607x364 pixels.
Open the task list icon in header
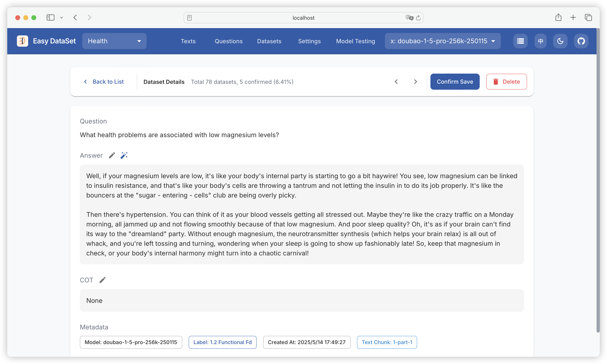point(521,41)
